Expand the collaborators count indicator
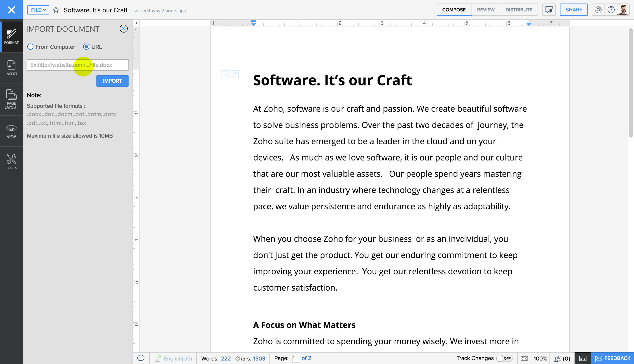The image size is (634, 364). (x=562, y=358)
